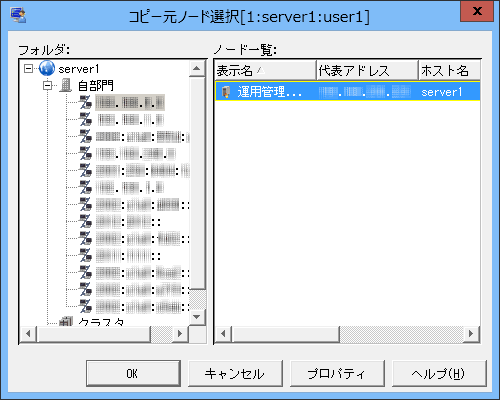Screen dimensions: 500x400
Task: Click the dialog title bar app icon
Action: [x=18, y=15]
